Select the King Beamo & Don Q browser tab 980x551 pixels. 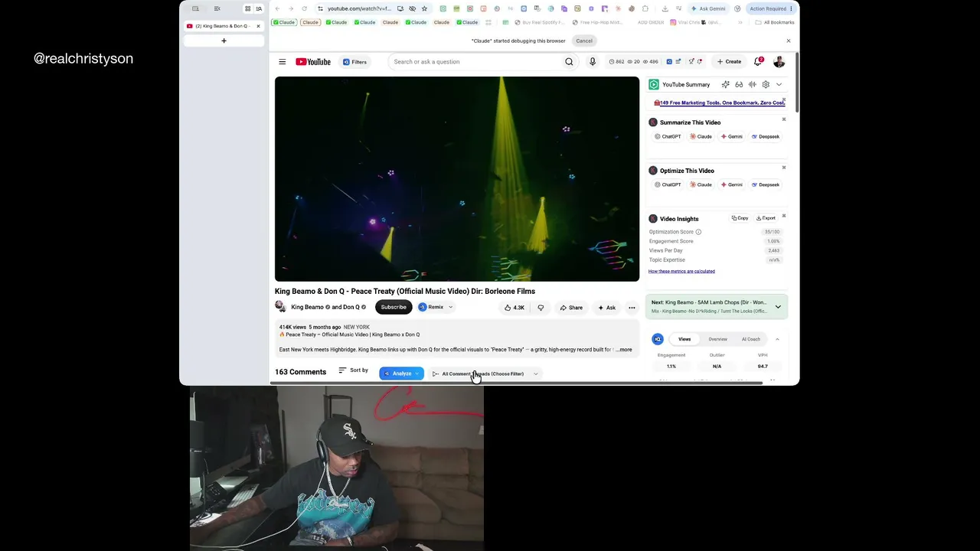coord(224,26)
